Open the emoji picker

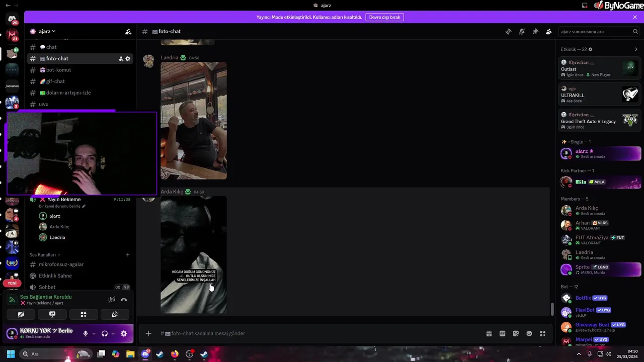[529, 333]
